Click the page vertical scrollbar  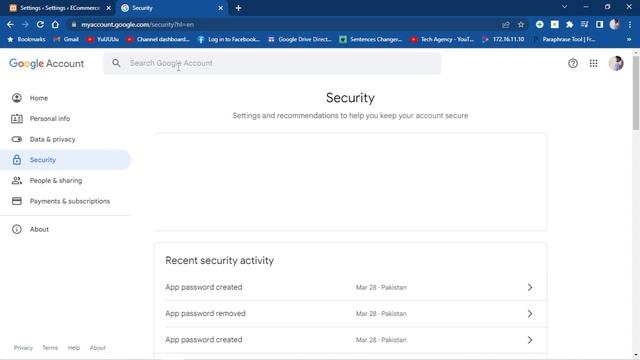point(636,93)
